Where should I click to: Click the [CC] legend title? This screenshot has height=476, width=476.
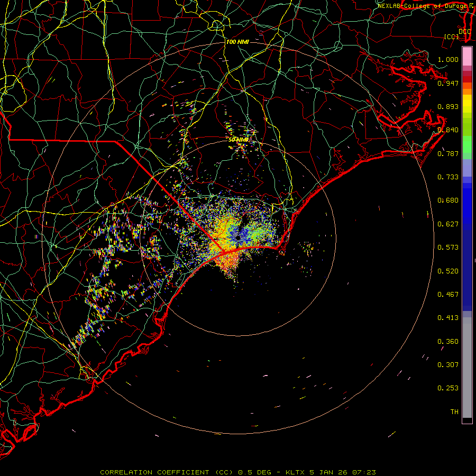point(452,36)
